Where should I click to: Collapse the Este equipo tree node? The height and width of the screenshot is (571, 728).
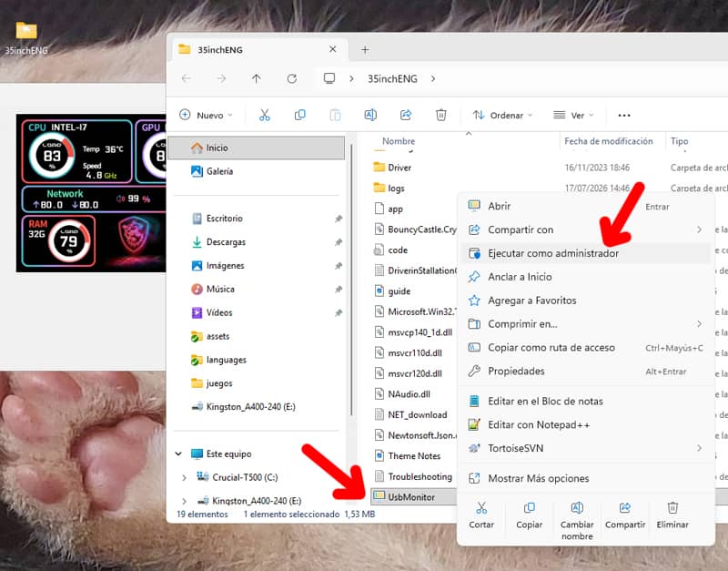click(178, 454)
